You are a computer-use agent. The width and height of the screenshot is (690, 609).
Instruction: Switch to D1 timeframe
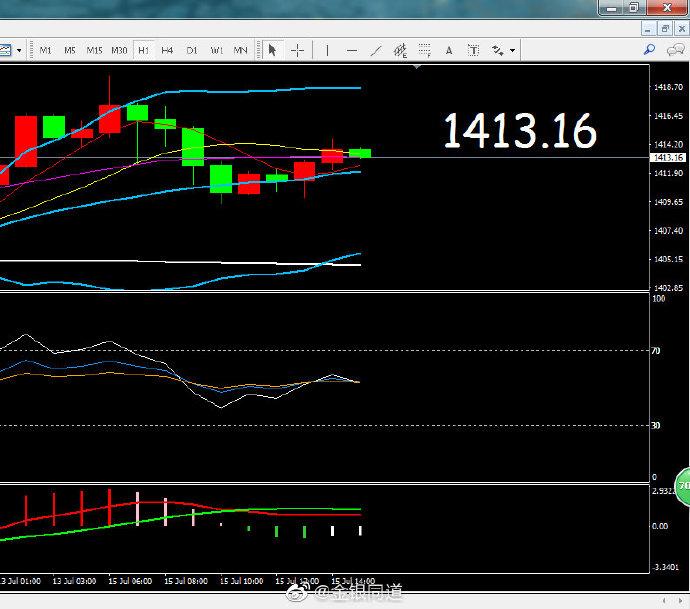pos(192,51)
